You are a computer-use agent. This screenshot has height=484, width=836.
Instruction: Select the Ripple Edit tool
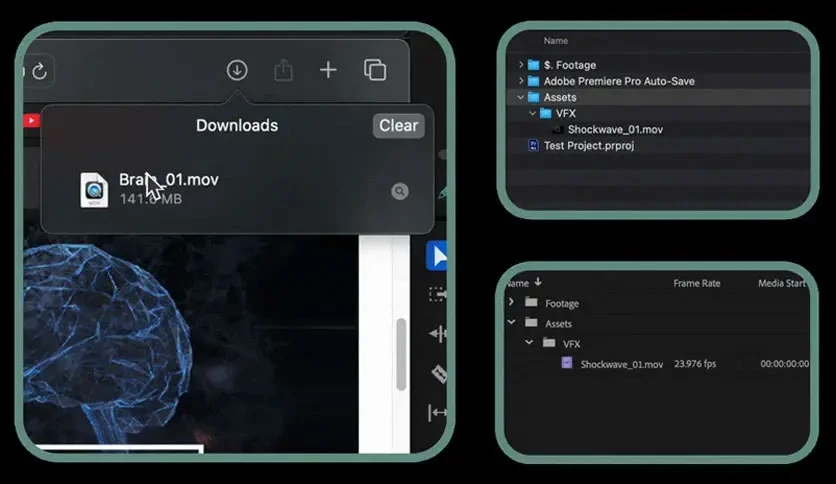[x=438, y=334]
